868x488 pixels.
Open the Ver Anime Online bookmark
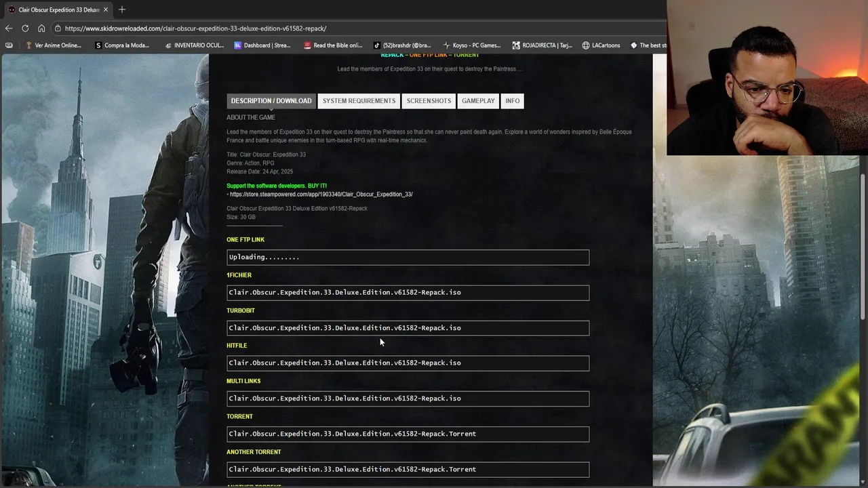click(x=53, y=45)
